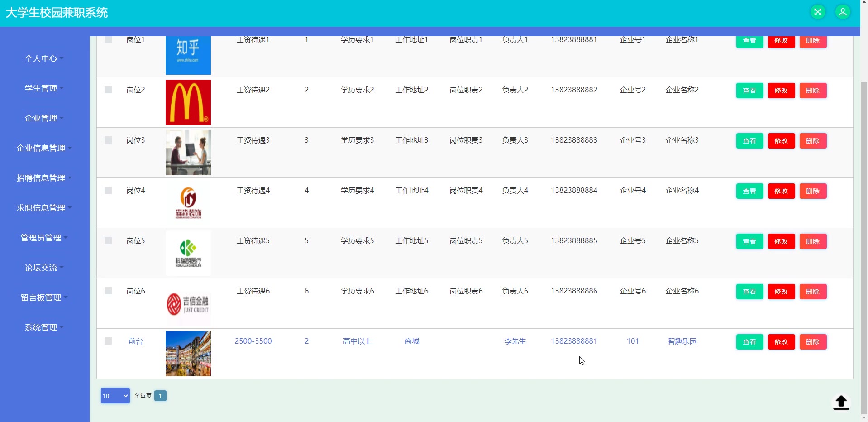Open the 吉信金融 logo image for 岗位6

click(x=188, y=303)
